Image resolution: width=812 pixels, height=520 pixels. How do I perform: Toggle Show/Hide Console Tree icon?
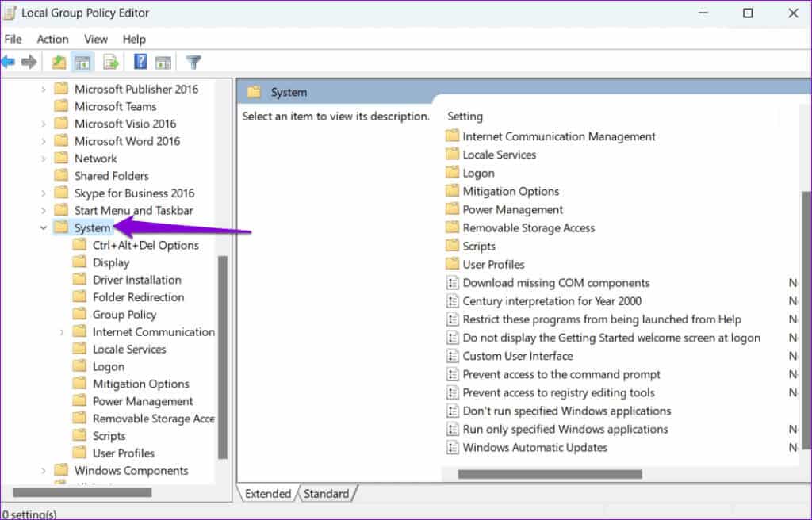click(x=82, y=62)
